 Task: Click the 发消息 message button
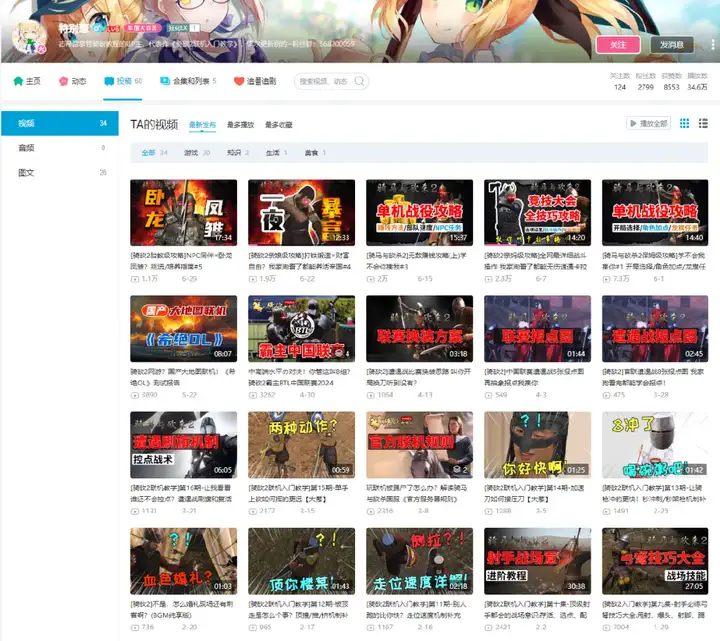(672, 45)
